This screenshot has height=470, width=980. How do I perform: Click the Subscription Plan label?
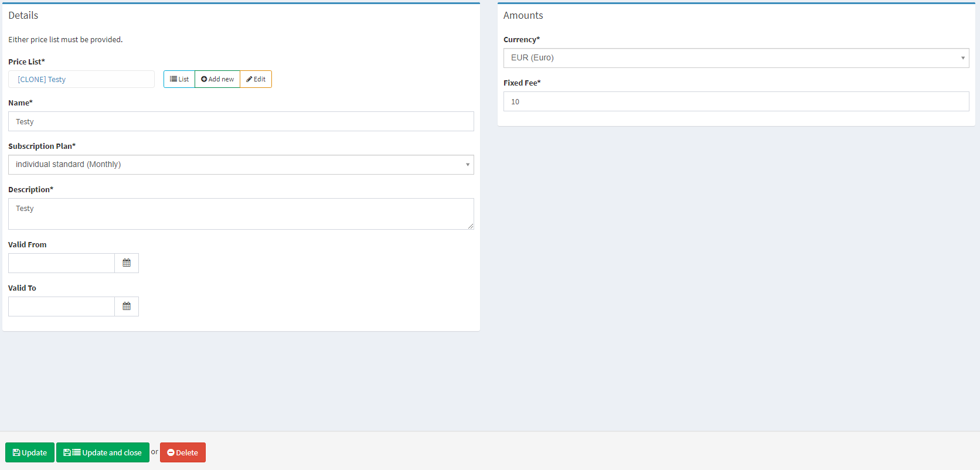(42, 146)
